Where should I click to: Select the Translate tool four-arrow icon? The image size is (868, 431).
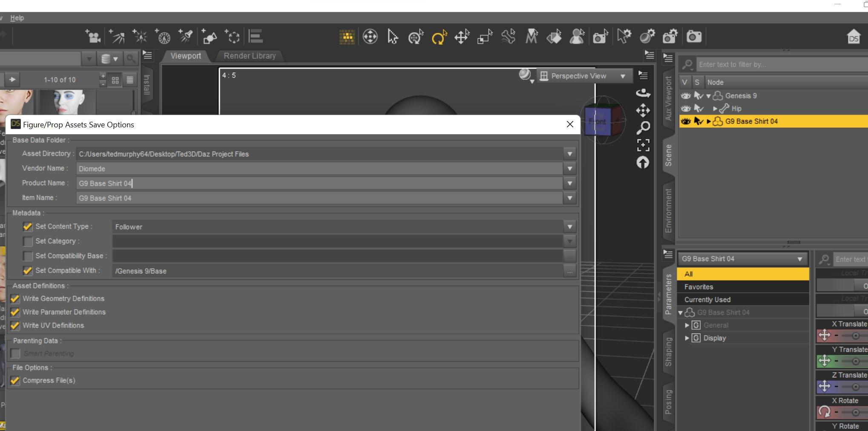coord(462,37)
